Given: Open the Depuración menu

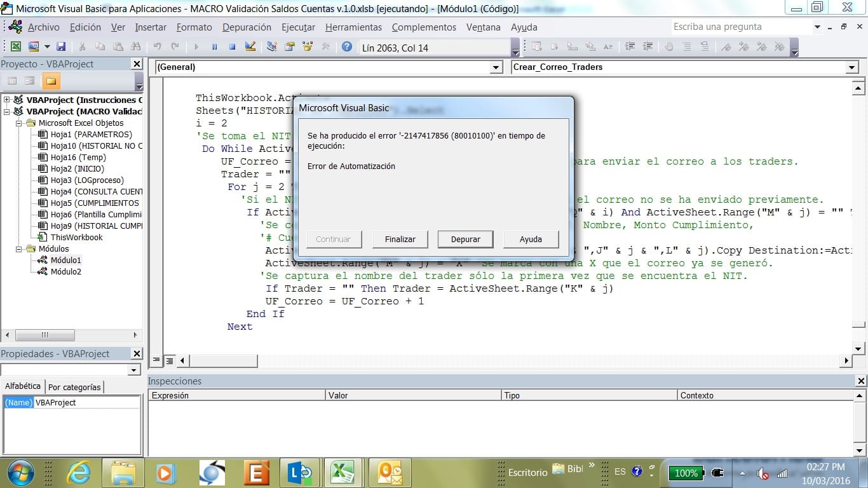Looking at the screenshot, I should click(x=247, y=27).
